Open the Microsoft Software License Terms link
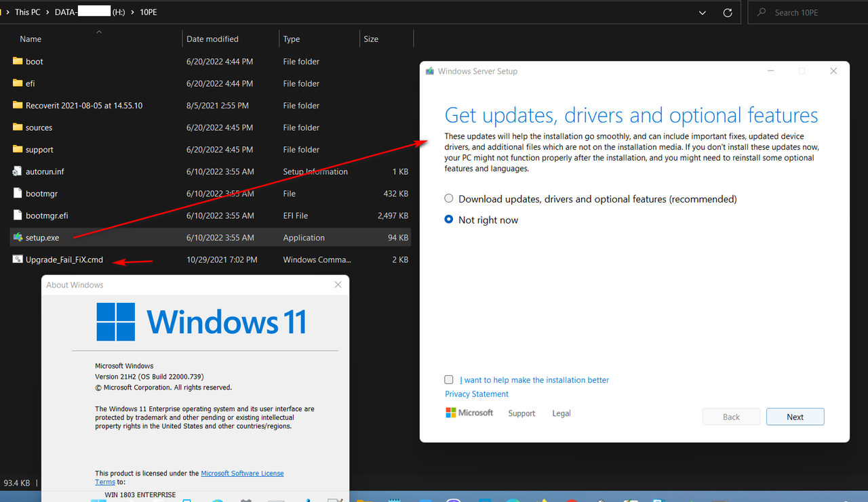The width and height of the screenshot is (868, 502). point(242,474)
